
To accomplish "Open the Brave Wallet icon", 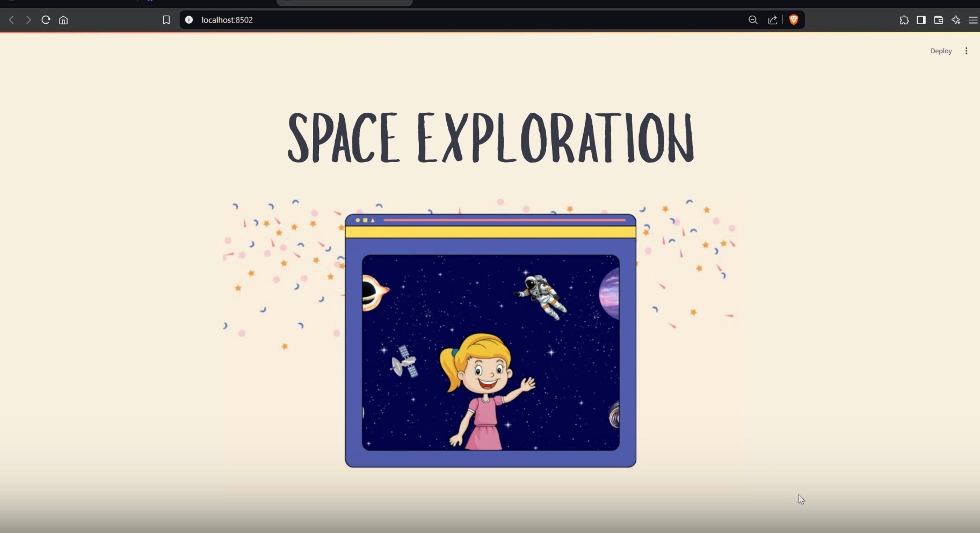I will [939, 20].
